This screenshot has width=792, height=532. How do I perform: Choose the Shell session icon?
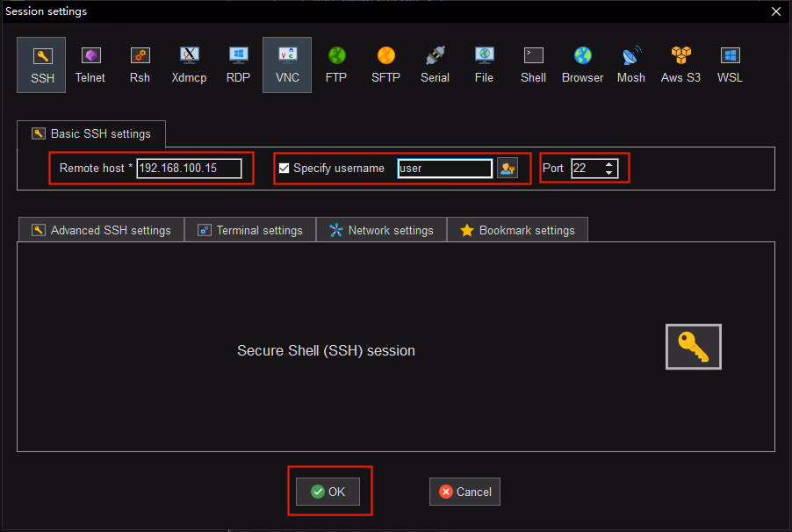click(533, 65)
